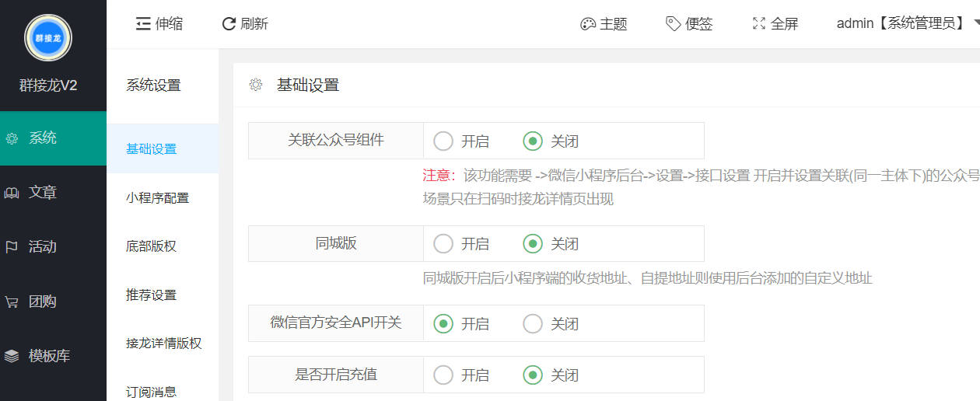Select the 系统 gear icon in sidebar

pyautogui.click(x=12, y=139)
